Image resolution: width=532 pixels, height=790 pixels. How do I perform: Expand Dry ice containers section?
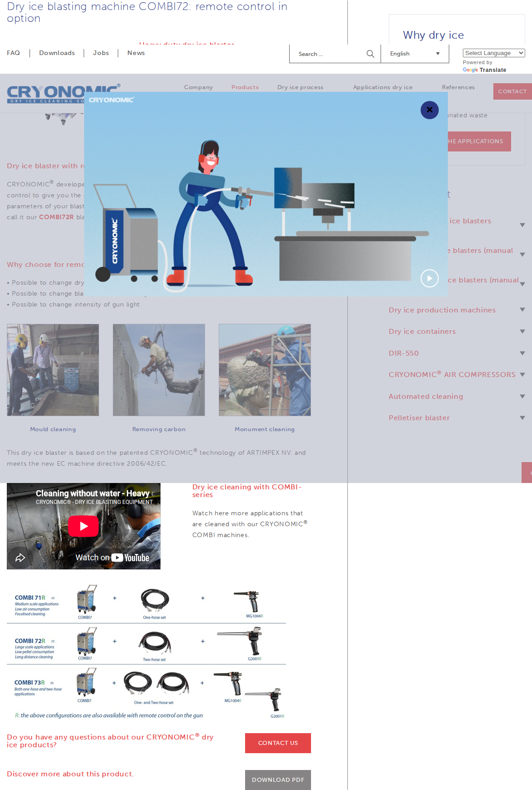(522, 332)
